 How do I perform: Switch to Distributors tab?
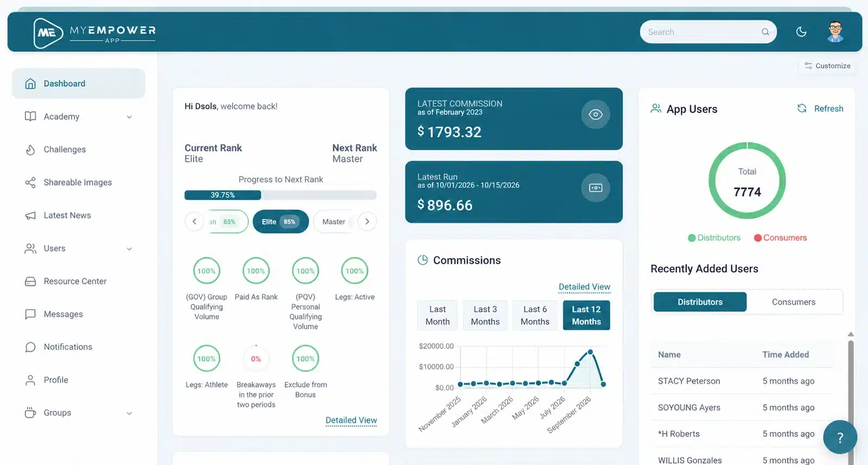click(x=700, y=302)
